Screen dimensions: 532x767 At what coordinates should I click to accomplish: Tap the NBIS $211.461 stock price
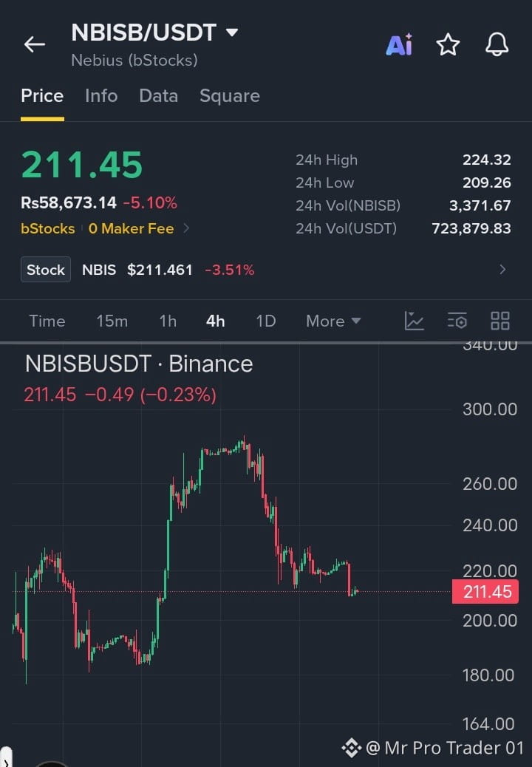pyautogui.click(x=137, y=270)
